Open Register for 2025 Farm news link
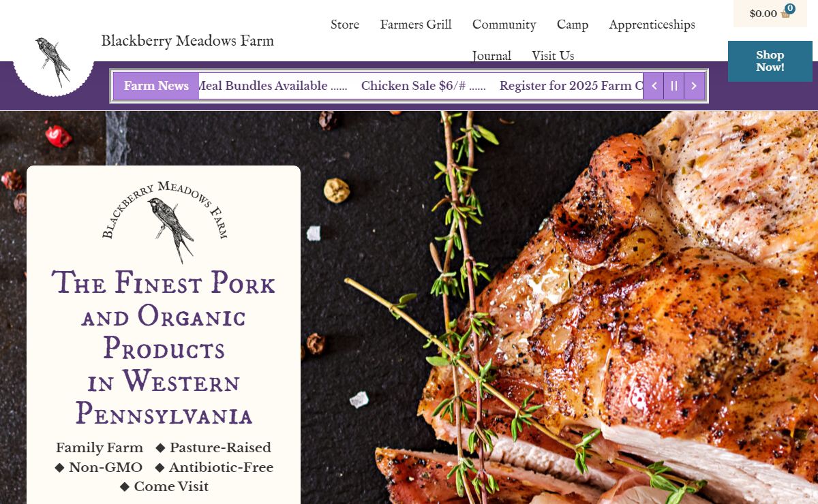818x504 pixels. point(571,86)
